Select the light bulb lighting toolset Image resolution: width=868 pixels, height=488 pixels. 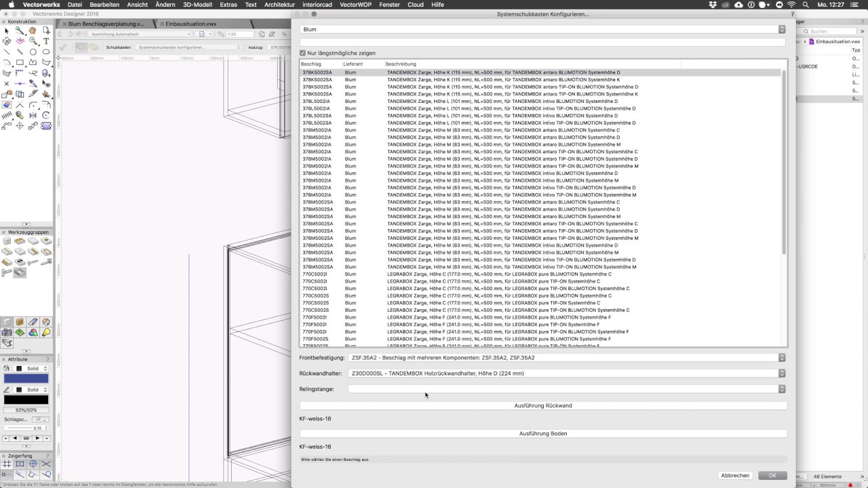(x=46, y=333)
